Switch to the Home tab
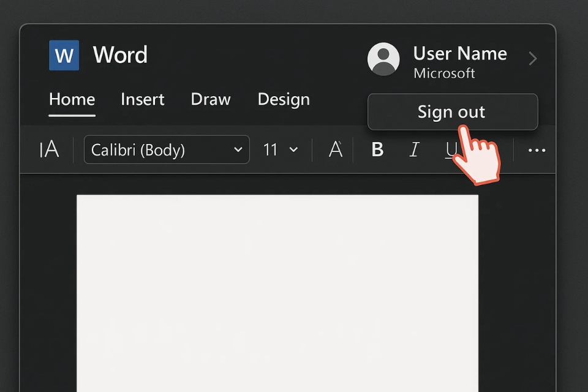 [72, 99]
